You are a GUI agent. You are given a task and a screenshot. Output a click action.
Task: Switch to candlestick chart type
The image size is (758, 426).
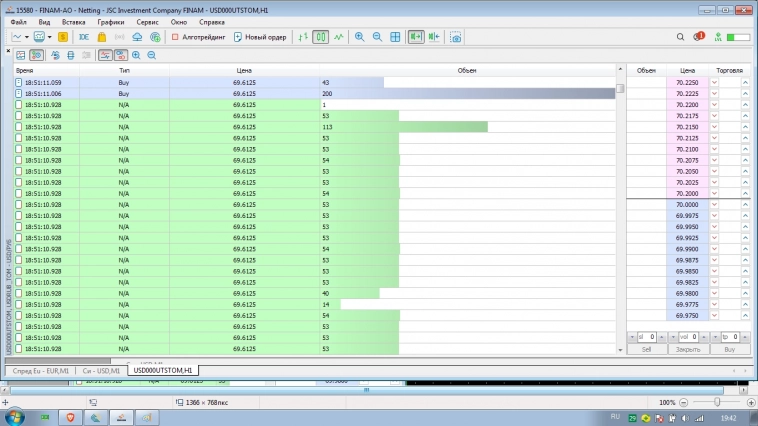pyautogui.click(x=320, y=37)
